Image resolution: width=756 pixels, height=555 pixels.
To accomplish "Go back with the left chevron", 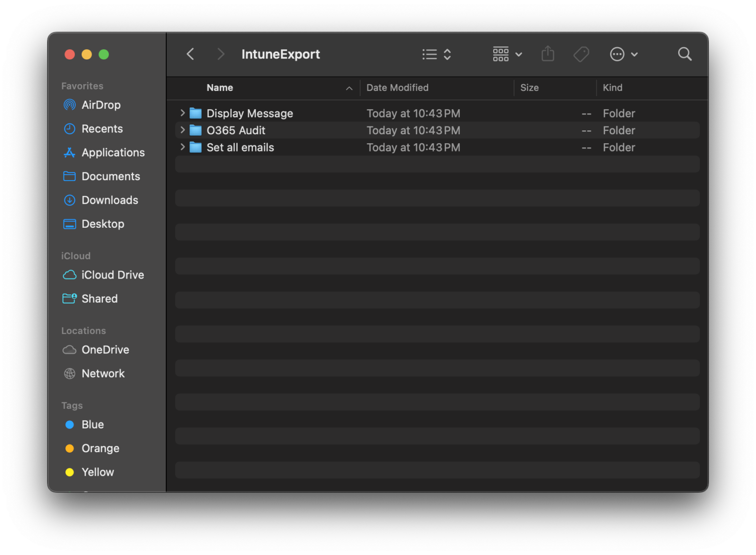I will click(190, 54).
